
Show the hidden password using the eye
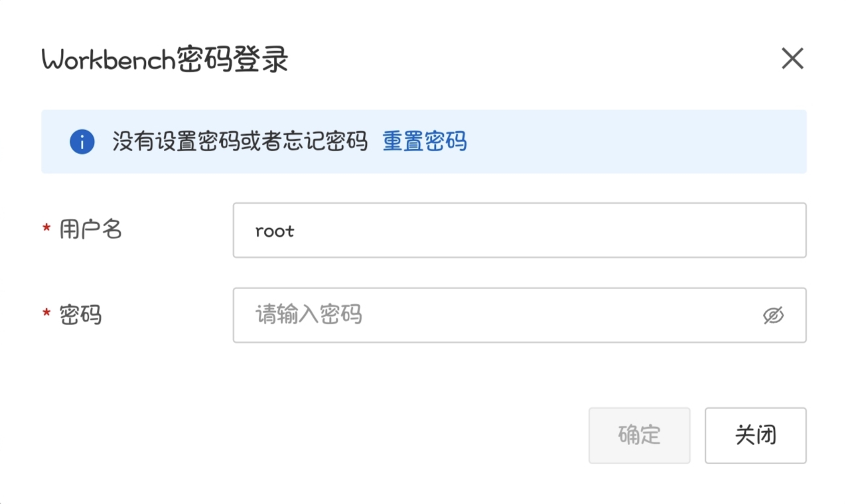tap(773, 316)
